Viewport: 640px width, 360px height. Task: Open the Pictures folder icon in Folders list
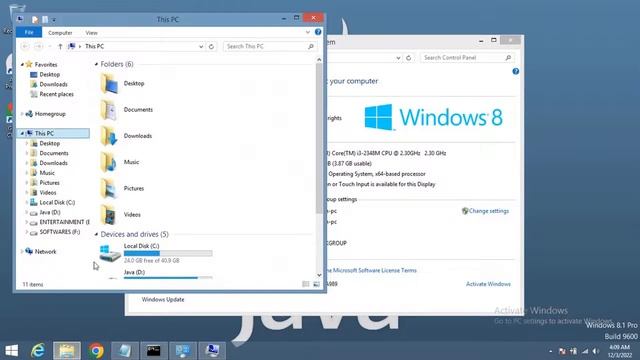109,188
